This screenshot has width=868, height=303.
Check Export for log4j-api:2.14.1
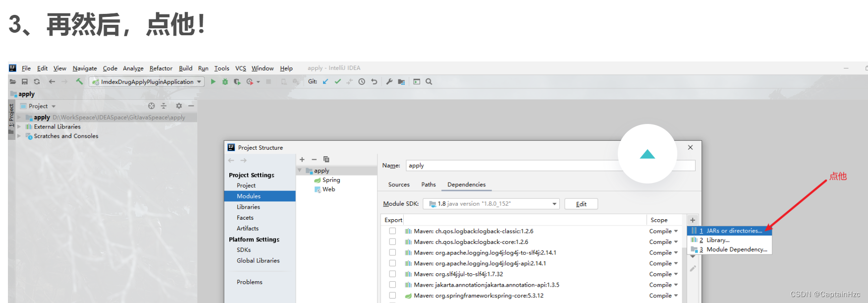click(392, 263)
